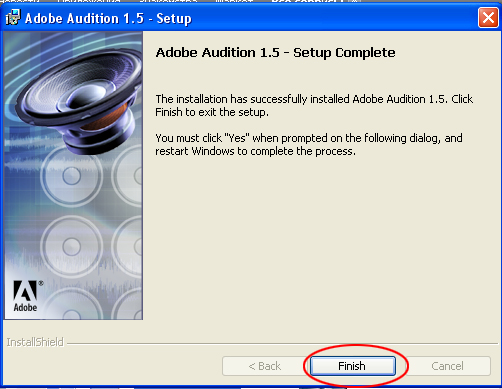The width and height of the screenshot is (502, 389).
Task: Click the grayed-out Back button
Action: tap(265, 366)
